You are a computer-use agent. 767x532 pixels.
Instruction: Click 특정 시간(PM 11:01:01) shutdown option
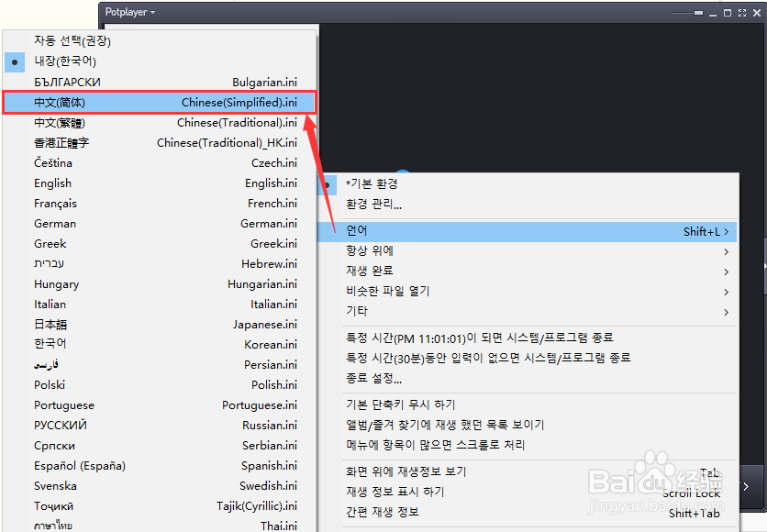[528, 338]
